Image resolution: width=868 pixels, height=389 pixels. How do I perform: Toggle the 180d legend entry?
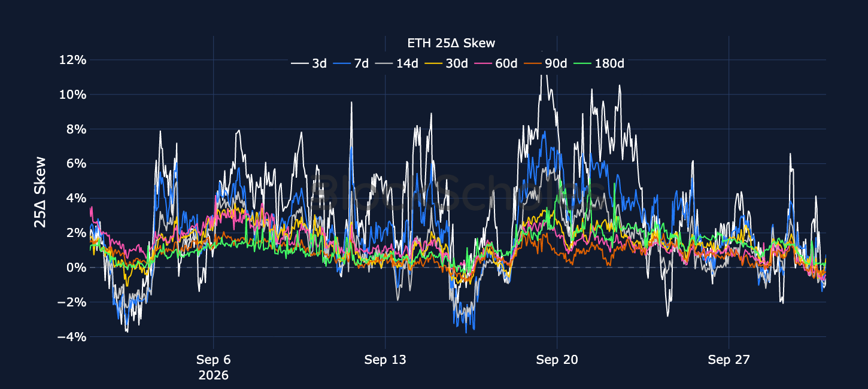tap(598, 63)
